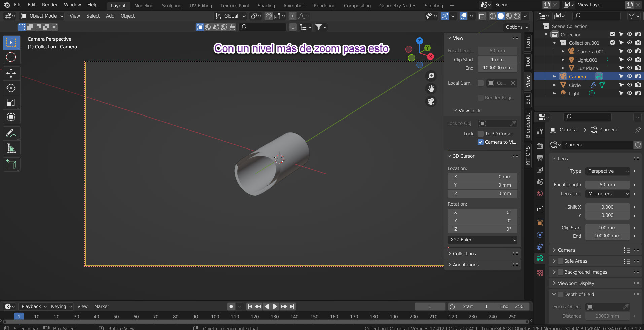Switch viewport shading to Rendered
This screenshot has height=330, width=644.
tap(517, 16)
